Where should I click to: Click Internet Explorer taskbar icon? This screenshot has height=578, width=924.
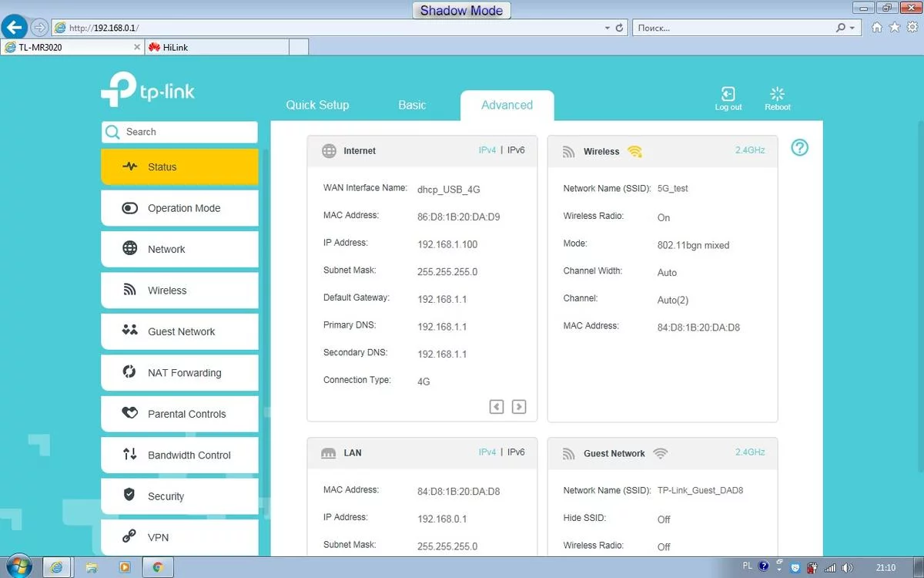tap(56, 567)
